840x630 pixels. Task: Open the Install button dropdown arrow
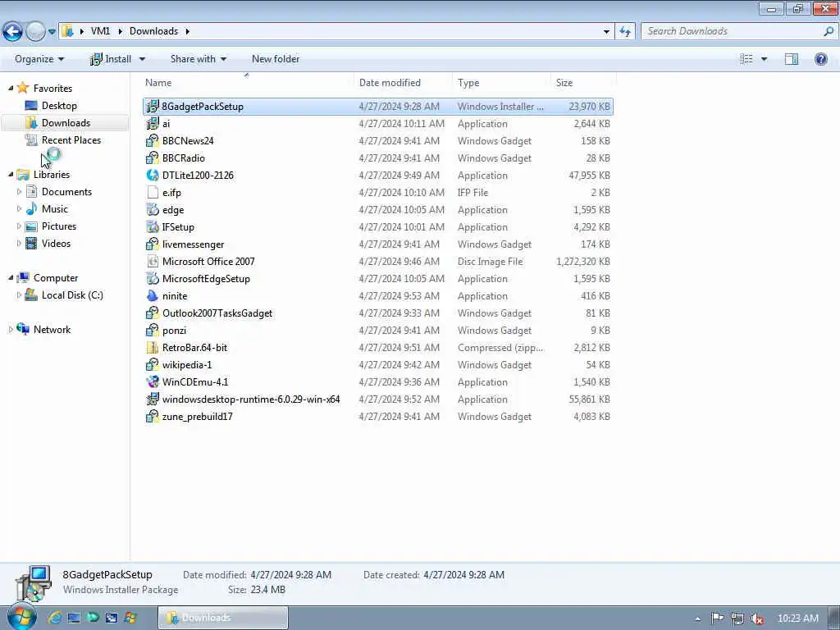click(x=142, y=59)
